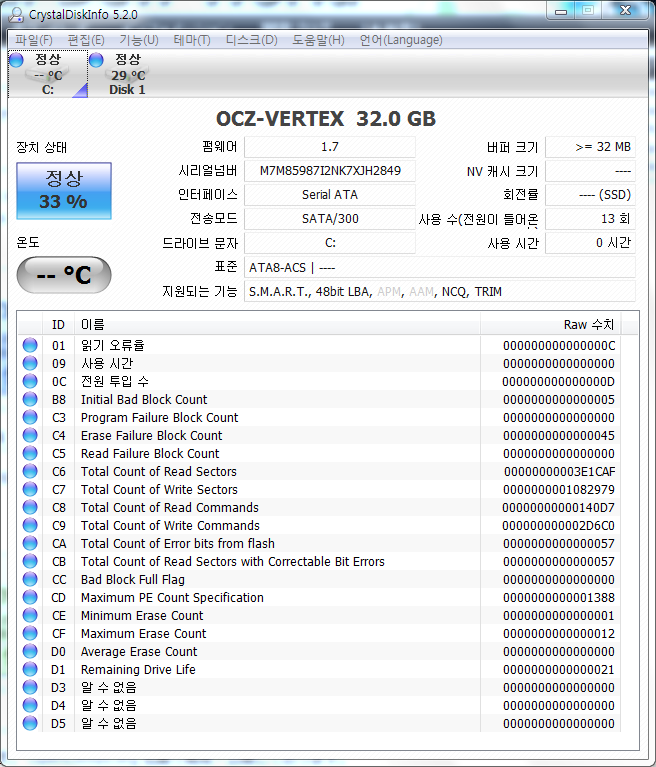656x767 pixels.
Task: Click rotation rate field ---- (SSD)
Action: coord(590,195)
